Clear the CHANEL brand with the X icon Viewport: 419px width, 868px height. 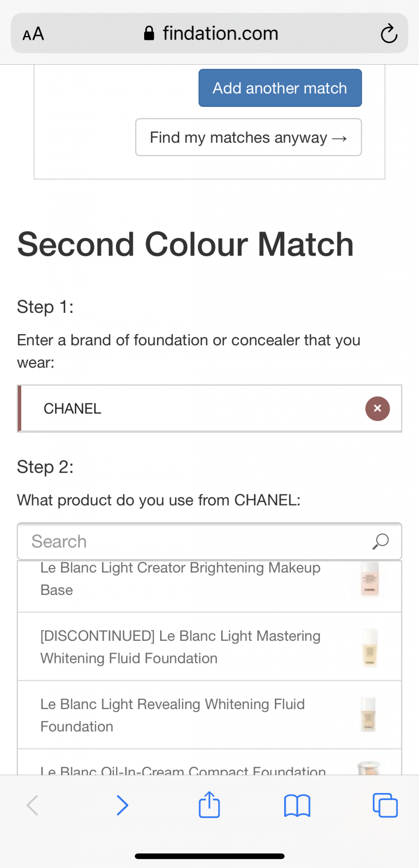377,408
